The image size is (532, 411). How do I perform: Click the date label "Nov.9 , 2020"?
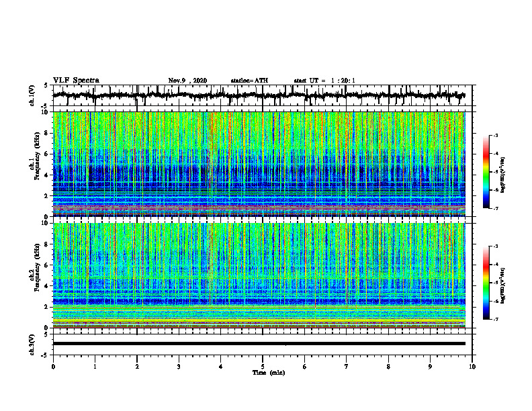coord(187,81)
